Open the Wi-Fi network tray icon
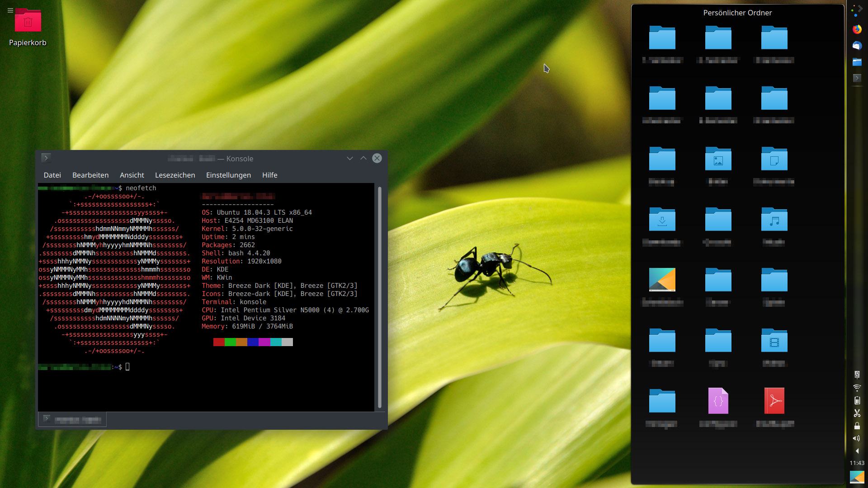The height and width of the screenshot is (488, 868). 857,388
